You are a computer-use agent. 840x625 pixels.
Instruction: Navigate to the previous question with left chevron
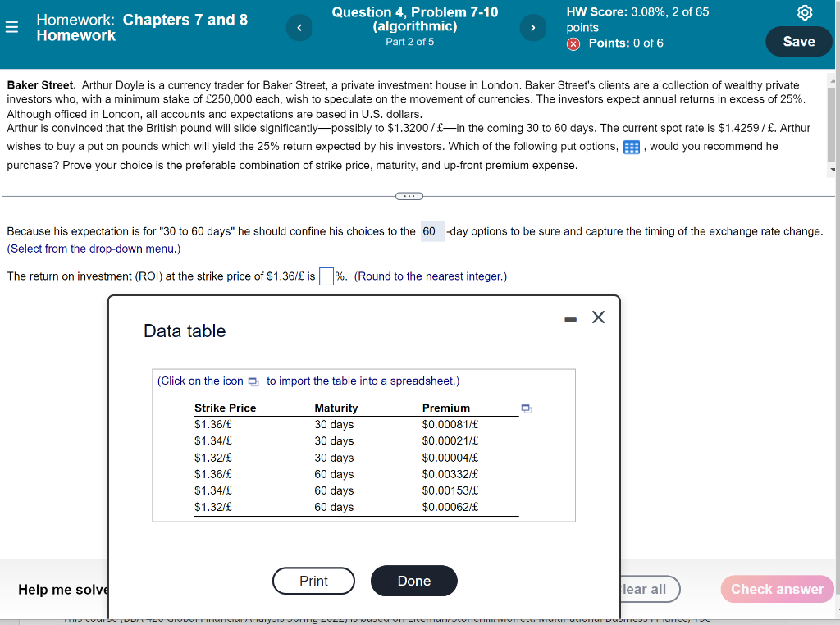(x=299, y=27)
